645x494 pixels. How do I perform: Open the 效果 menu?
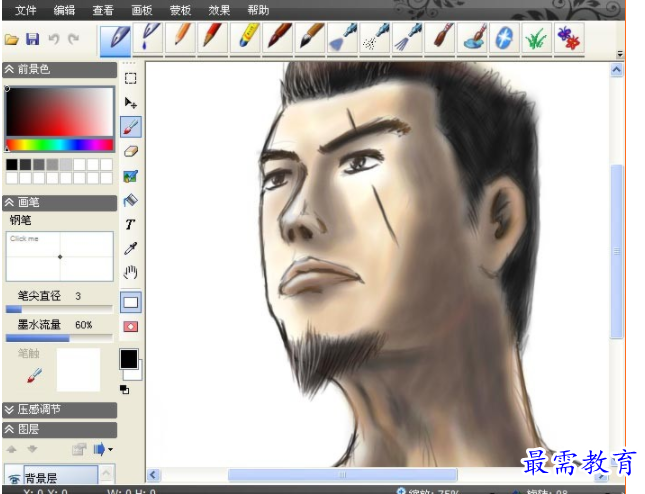click(219, 10)
